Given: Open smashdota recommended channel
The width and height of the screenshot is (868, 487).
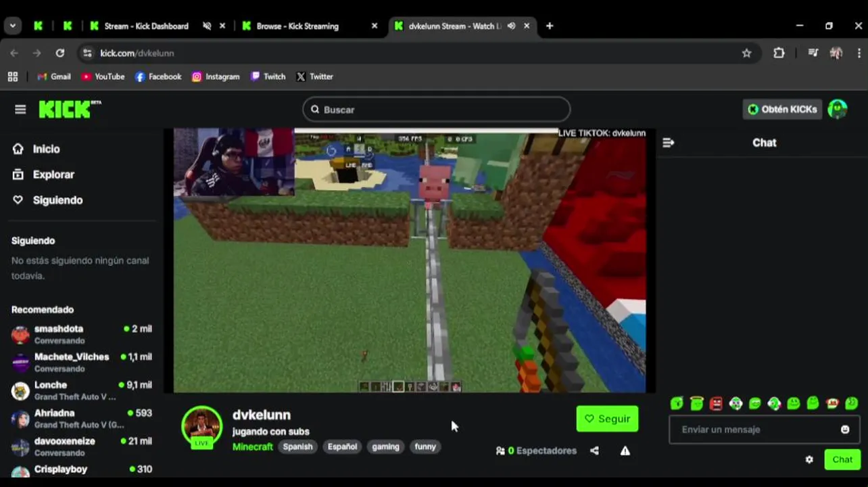Looking at the screenshot, I should tap(82, 334).
